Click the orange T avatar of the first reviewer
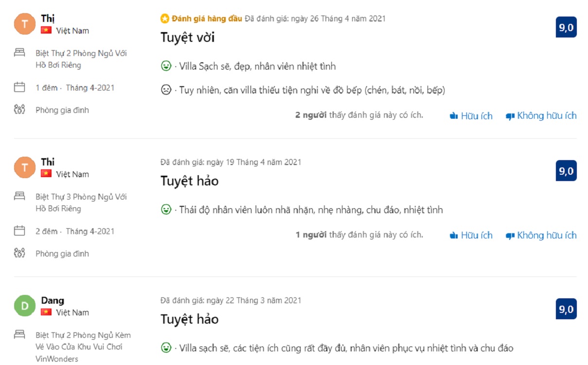This screenshot has width=588, height=365. (25, 24)
